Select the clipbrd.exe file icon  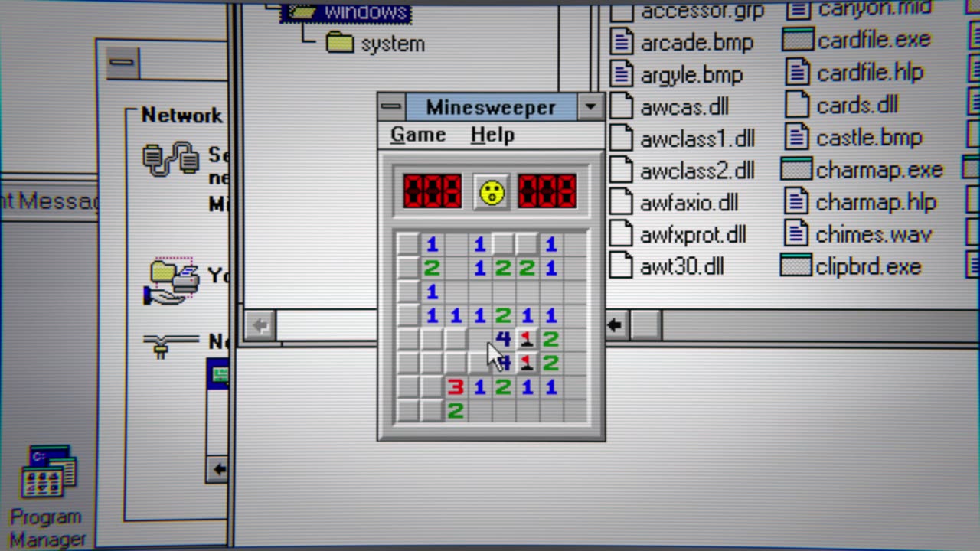pyautogui.click(x=795, y=266)
